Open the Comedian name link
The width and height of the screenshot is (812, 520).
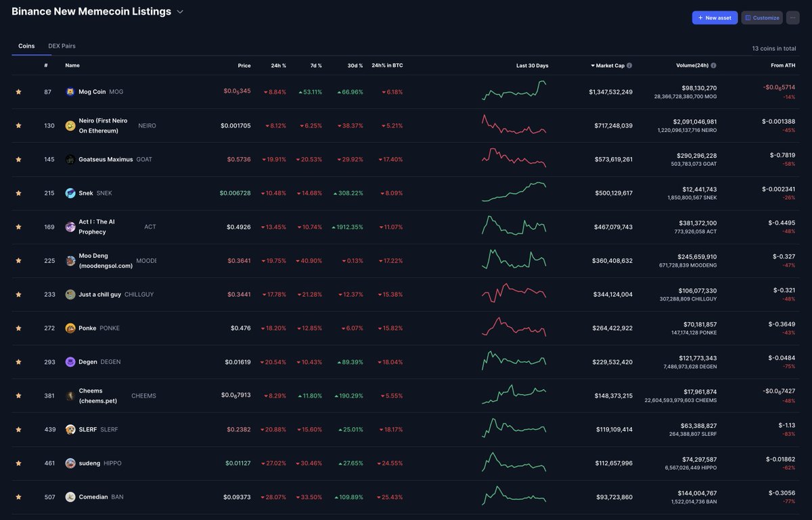click(93, 497)
